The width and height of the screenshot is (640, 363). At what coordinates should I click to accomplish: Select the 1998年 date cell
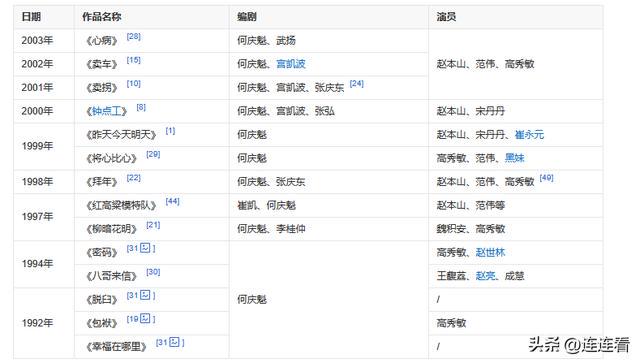pyautogui.click(x=44, y=182)
